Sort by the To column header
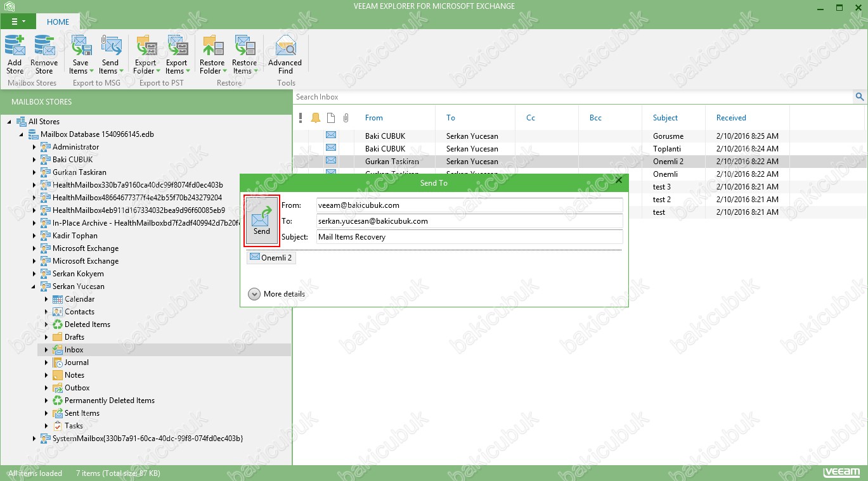The height and width of the screenshot is (481, 868). click(451, 118)
